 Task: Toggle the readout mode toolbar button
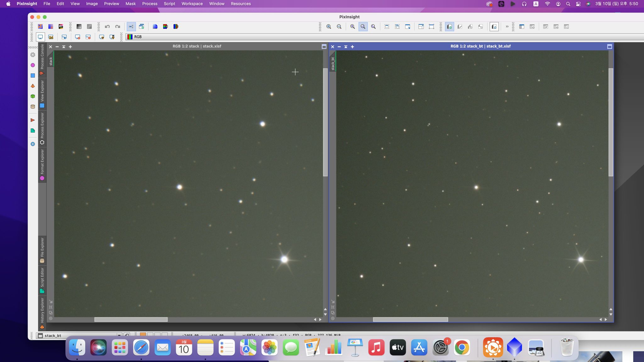pos(131,27)
